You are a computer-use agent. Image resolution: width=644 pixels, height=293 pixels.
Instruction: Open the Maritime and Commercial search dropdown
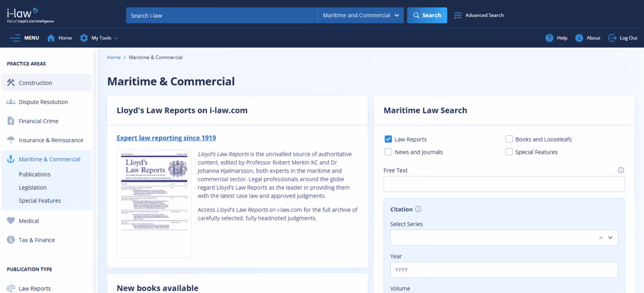point(361,15)
